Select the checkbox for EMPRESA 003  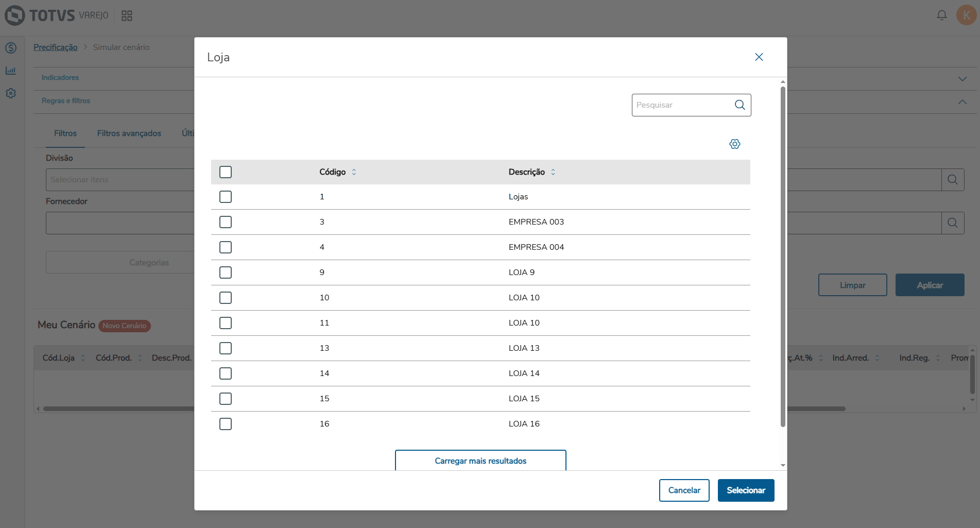[x=226, y=222]
